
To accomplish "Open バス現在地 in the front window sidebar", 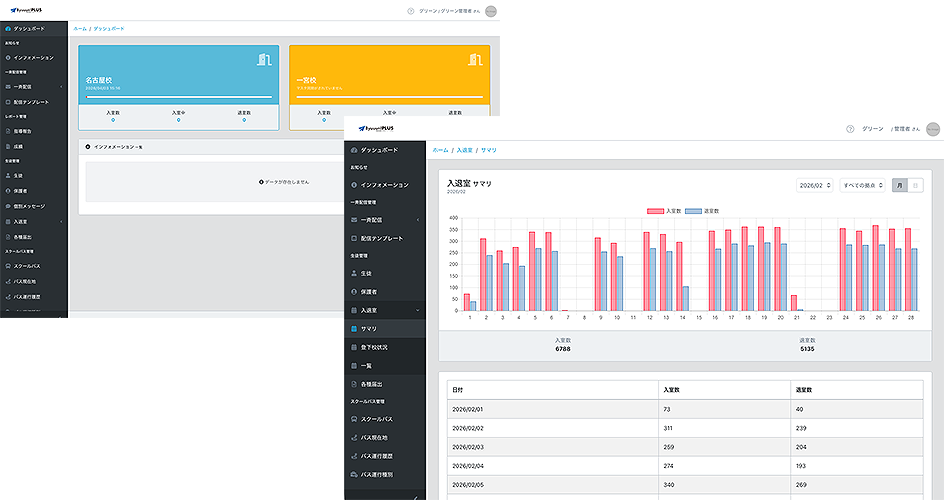I will pos(374,438).
